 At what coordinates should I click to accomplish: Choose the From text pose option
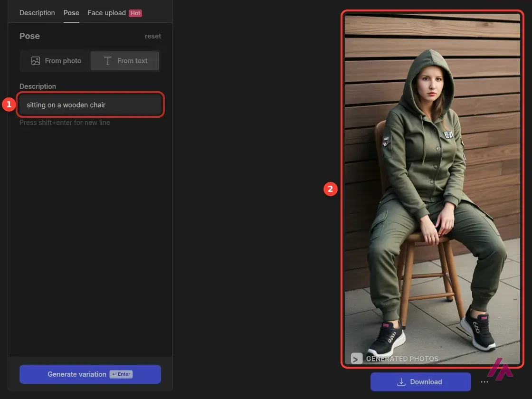[125, 61]
